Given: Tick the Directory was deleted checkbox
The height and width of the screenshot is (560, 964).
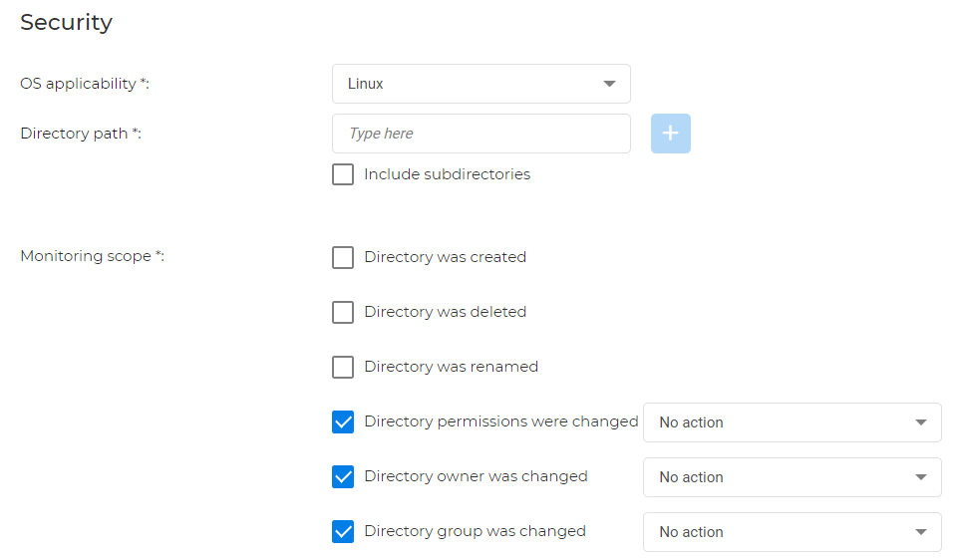Looking at the screenshot, I should [343, 312].
